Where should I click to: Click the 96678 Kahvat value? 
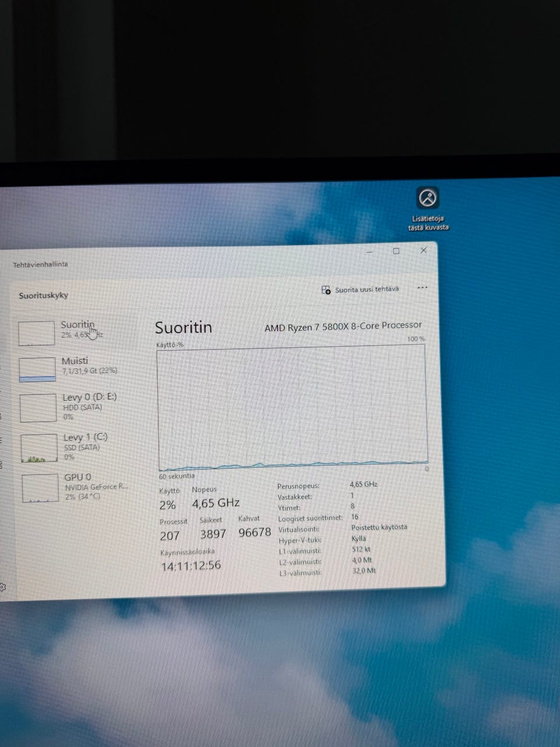tap(255, 532)
